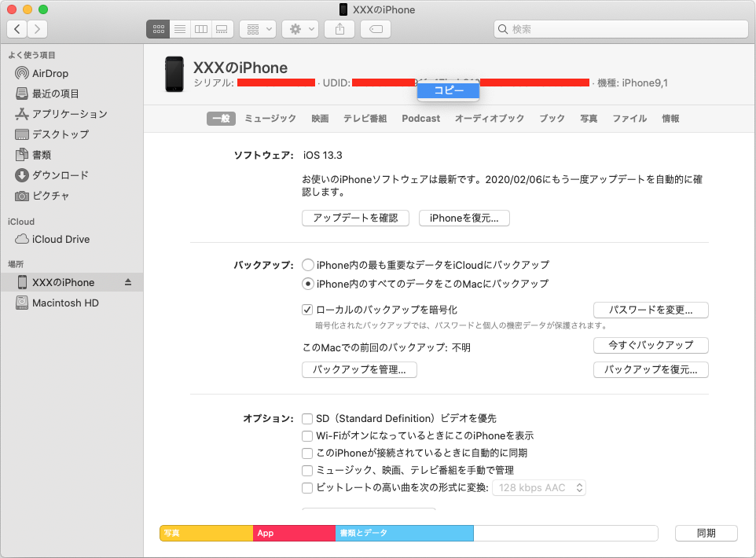
Task: Disable local backup encryption
Action: (307, 310)
